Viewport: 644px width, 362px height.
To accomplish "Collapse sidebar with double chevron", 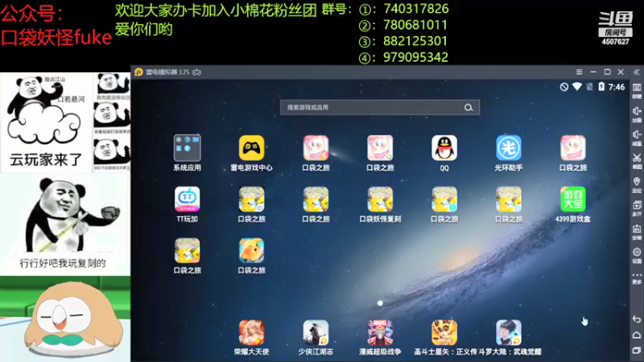I will (636, 72).
